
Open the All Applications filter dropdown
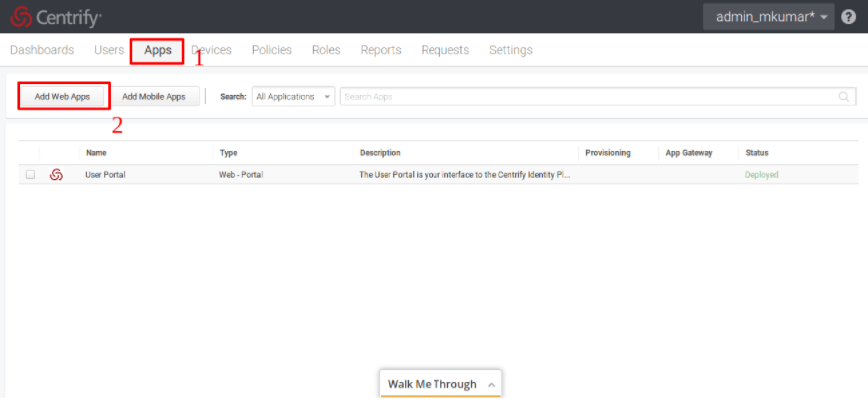tap(293, 96)
